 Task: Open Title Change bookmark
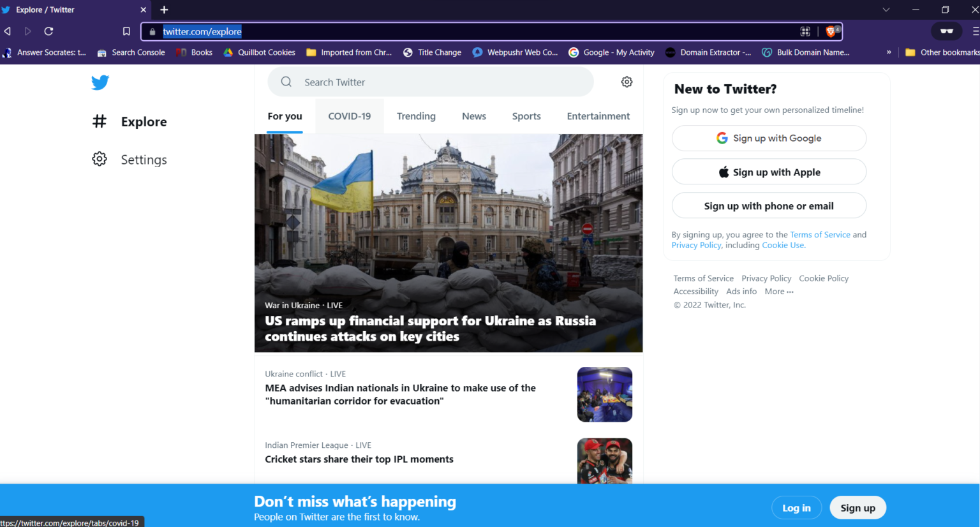point(433,52)
